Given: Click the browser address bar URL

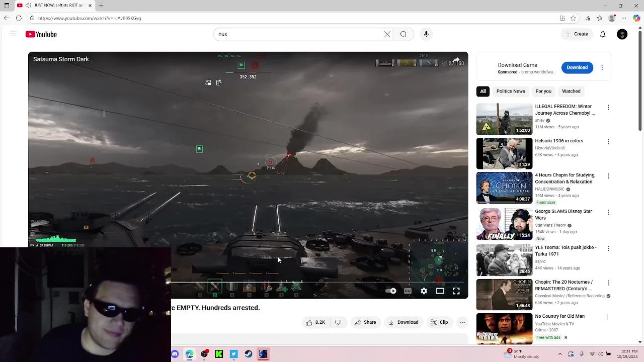Looking at the screenshot, I should (90, 18).
